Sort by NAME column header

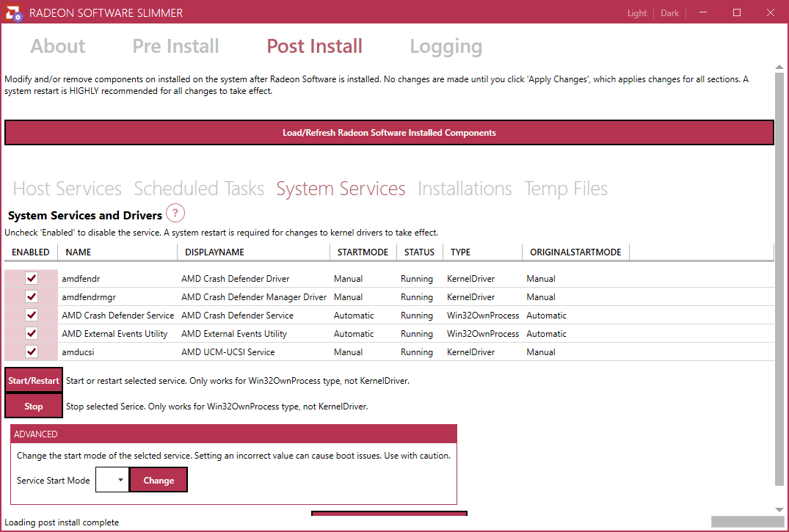tap(117, 252)
